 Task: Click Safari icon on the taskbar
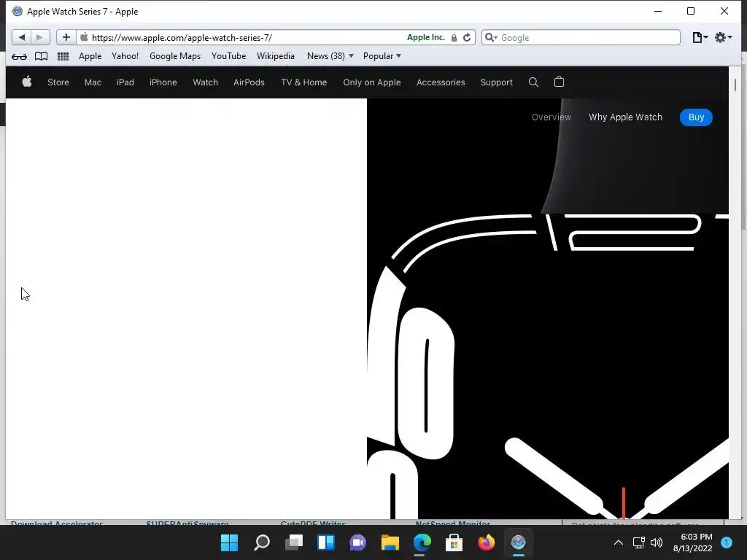[519, 542]
